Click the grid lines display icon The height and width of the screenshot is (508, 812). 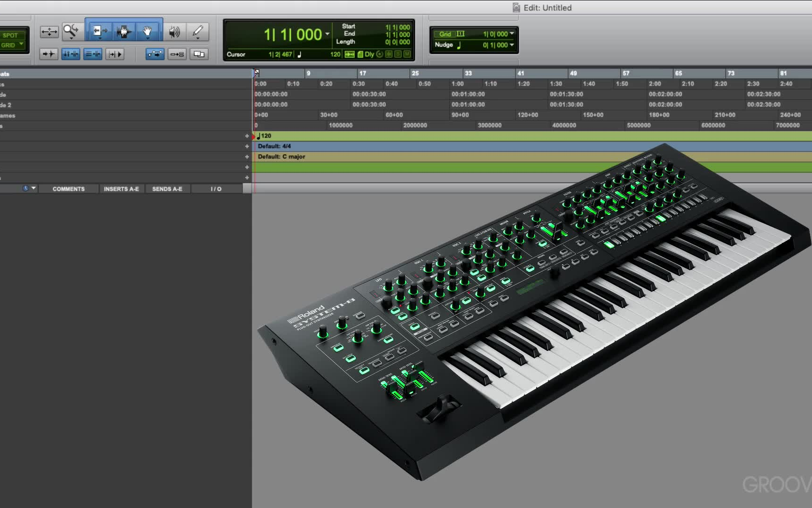(x=461, y=34)
